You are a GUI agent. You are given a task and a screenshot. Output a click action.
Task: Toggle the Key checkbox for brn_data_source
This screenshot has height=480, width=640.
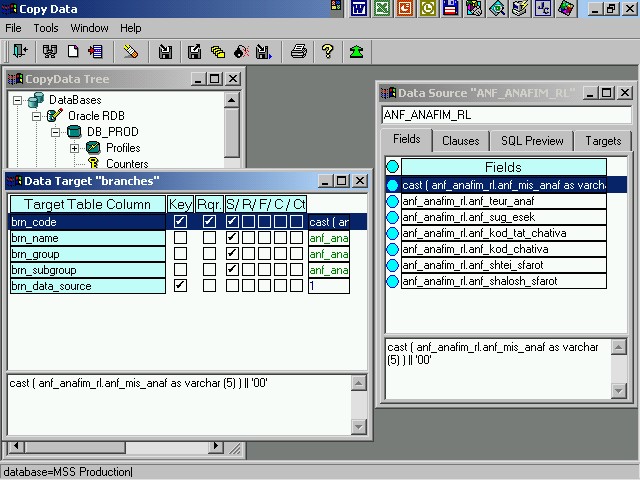(180, 286)
